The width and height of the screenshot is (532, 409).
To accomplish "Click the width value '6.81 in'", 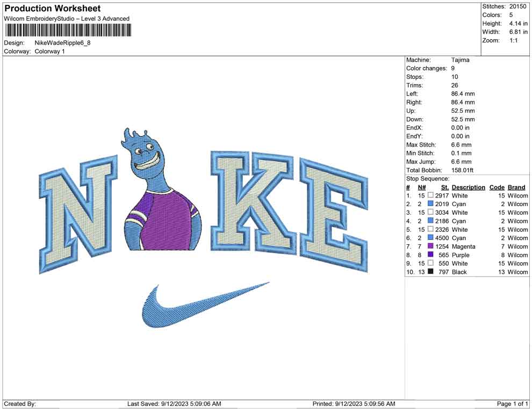I will (x=519, y=32).
